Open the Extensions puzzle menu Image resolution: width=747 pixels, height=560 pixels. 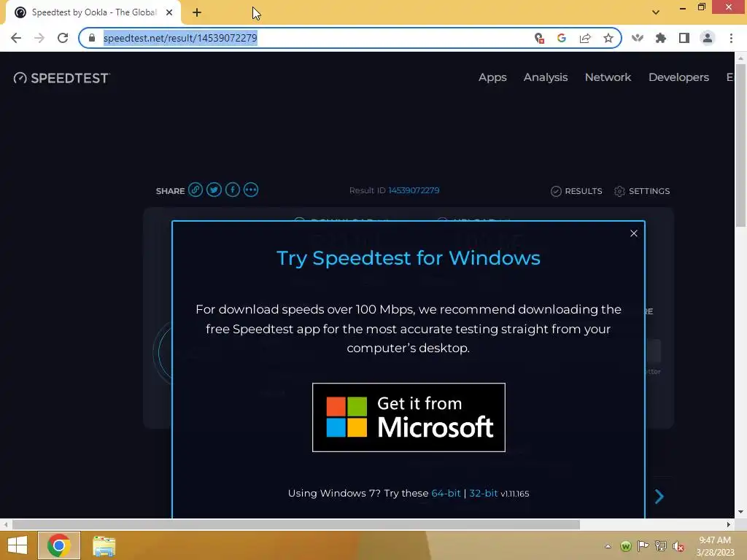click(x=661, y=38)
